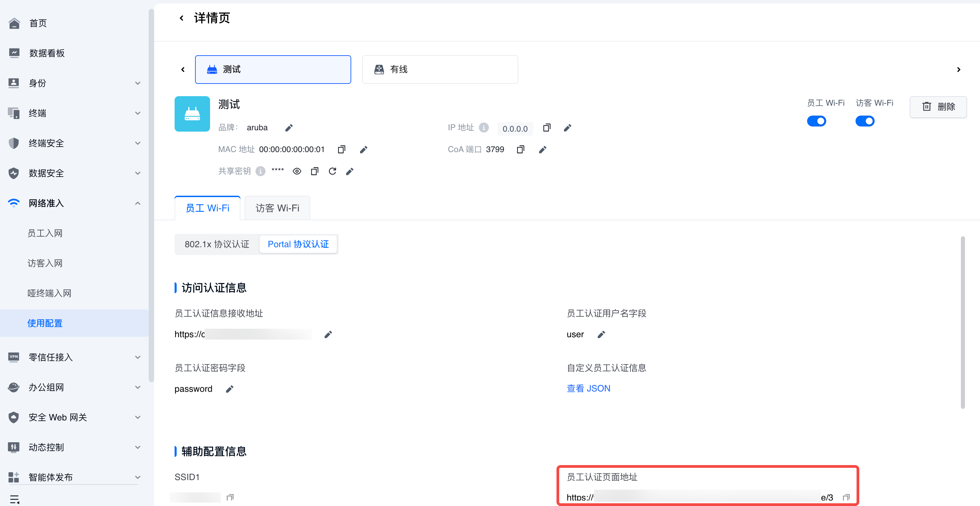Click the 删除 button
Image resolution: width=980 pixels, height=506 pixels.
coord(938,107)
